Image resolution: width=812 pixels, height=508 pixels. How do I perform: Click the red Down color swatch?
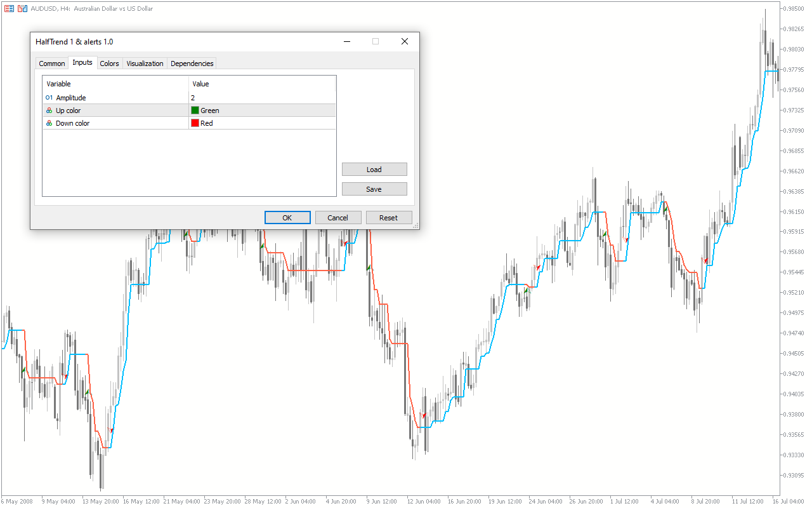195,123
